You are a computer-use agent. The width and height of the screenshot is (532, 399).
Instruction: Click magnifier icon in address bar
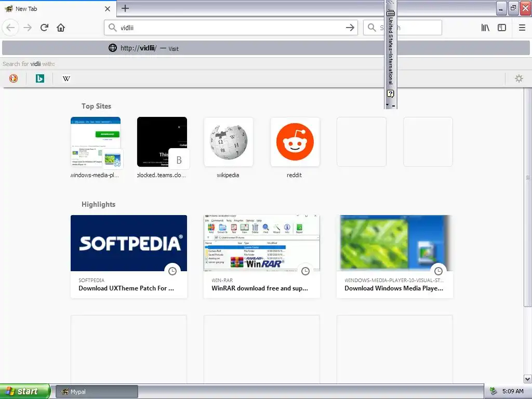[x=112, y=28]
